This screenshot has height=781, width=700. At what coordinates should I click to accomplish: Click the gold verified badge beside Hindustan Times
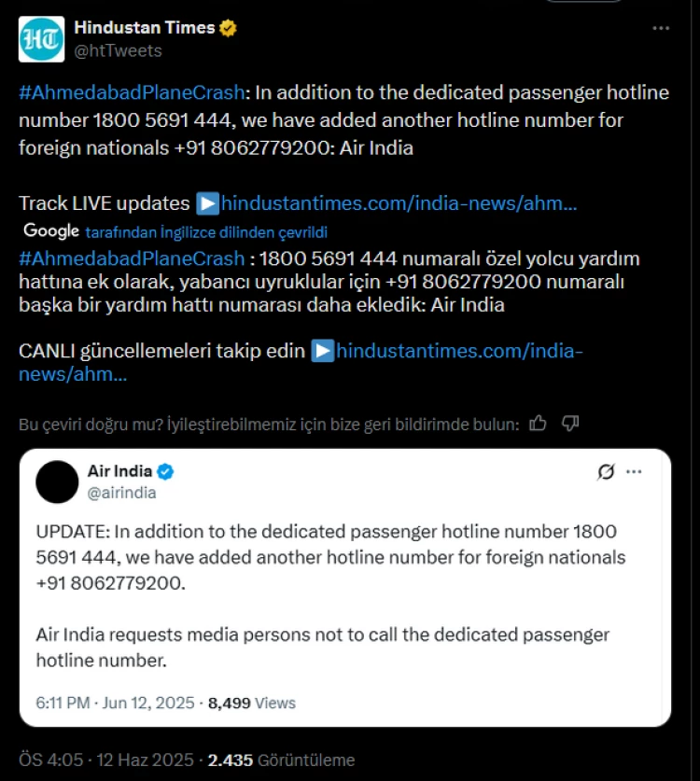[x=228, y=28]
